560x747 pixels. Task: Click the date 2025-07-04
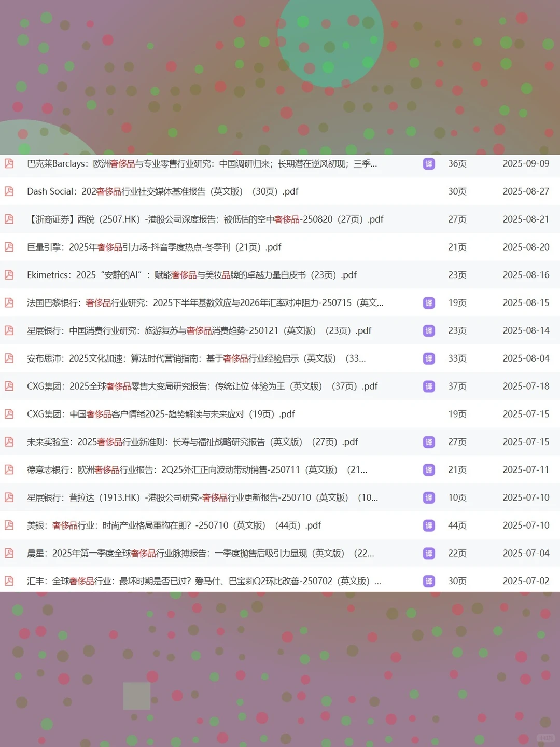pos(526,554)
